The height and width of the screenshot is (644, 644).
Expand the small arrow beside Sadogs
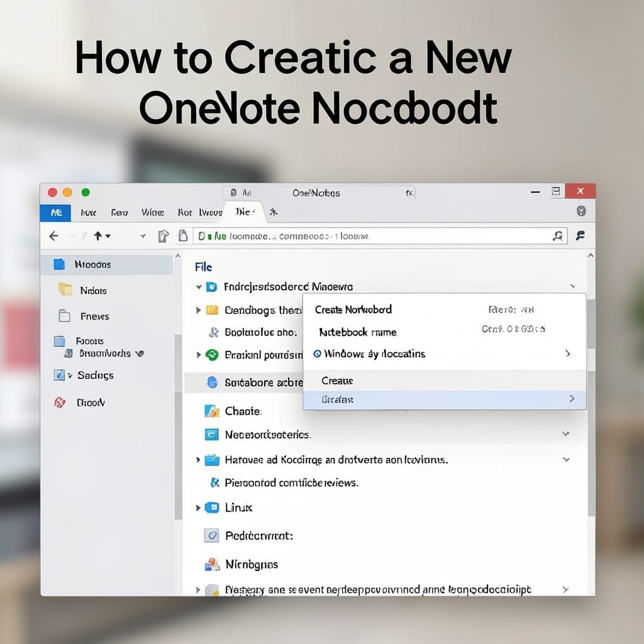click(70, 375)
